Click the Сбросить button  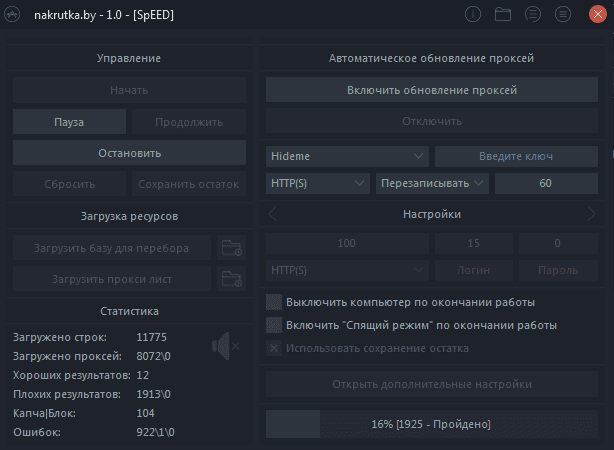click(69, 184)
